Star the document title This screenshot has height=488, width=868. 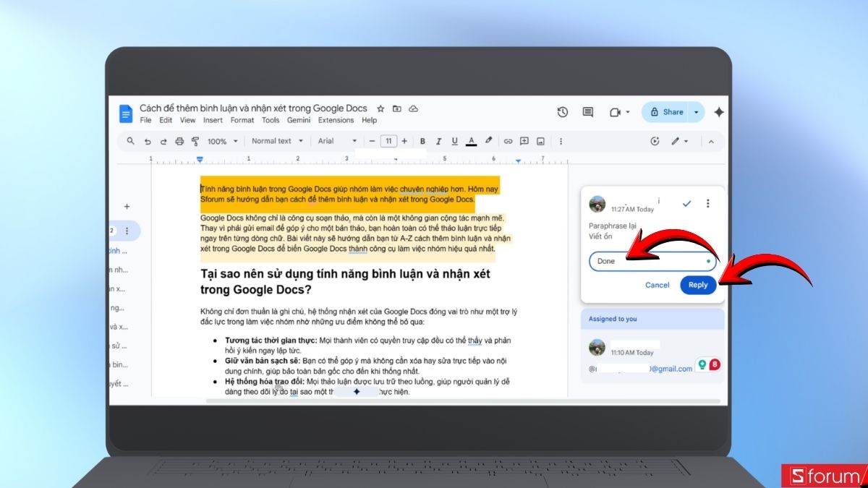pyautogui.click(x=380, y=108)
